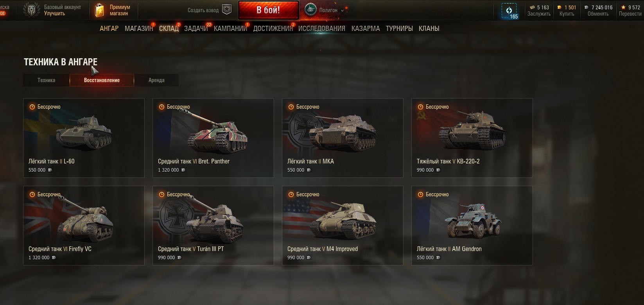Open the Premium shop bag icon
Viewport: 644px width, 305px height.
(x=100, y=10)
